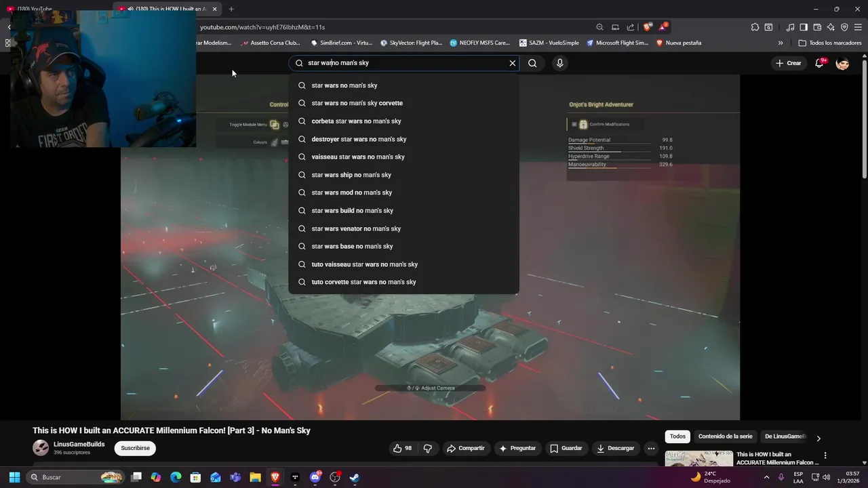Open File Explorer from the taskbar

click(255, 477)
